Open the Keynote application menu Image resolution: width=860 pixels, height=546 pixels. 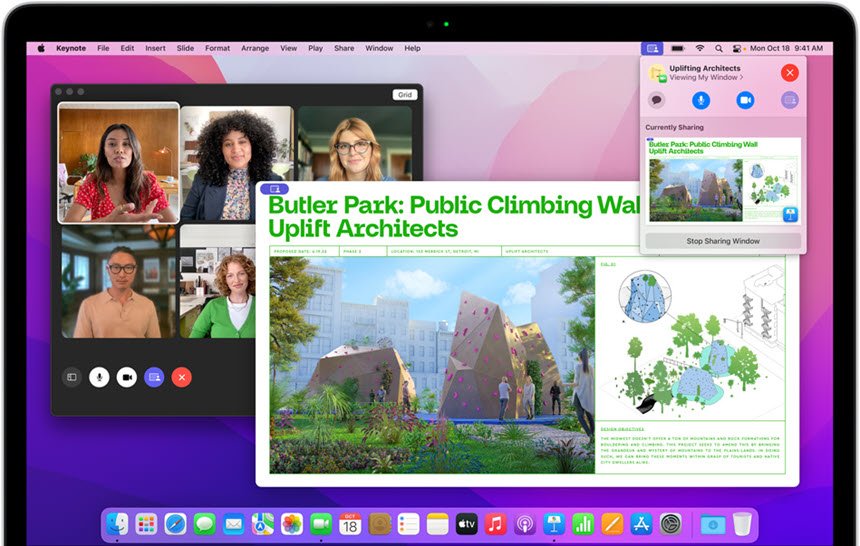point(71,48)
